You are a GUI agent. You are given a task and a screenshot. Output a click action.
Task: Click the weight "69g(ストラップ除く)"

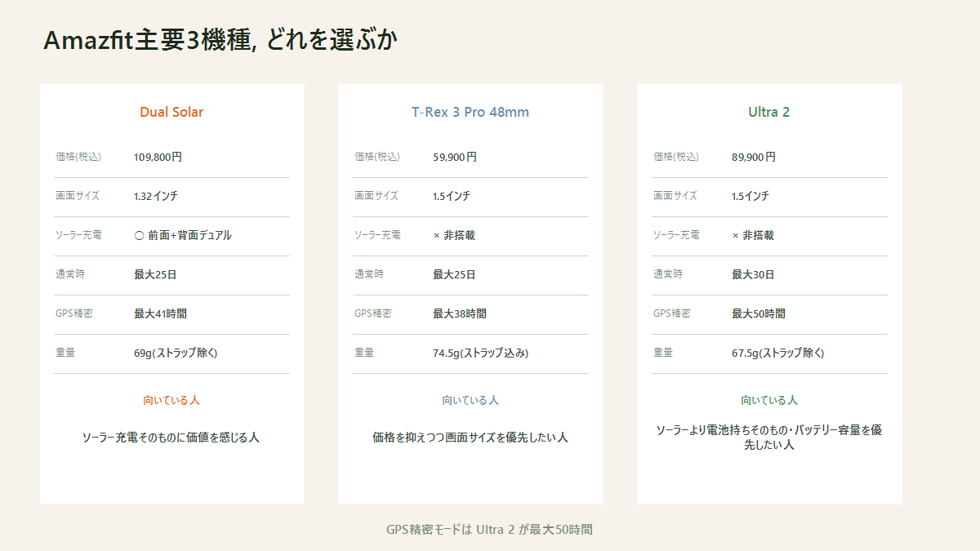[x=176, y=353]
